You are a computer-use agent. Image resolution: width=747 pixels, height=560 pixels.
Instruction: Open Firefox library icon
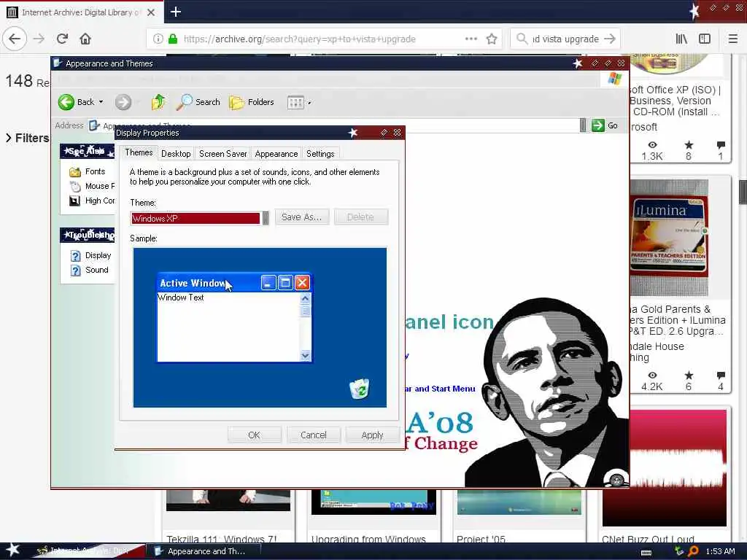[681, 39]
